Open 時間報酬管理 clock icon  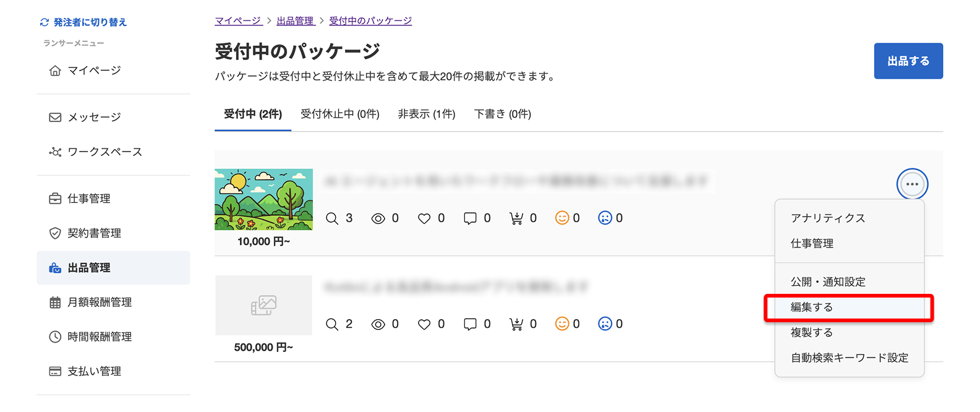(55, 337)
